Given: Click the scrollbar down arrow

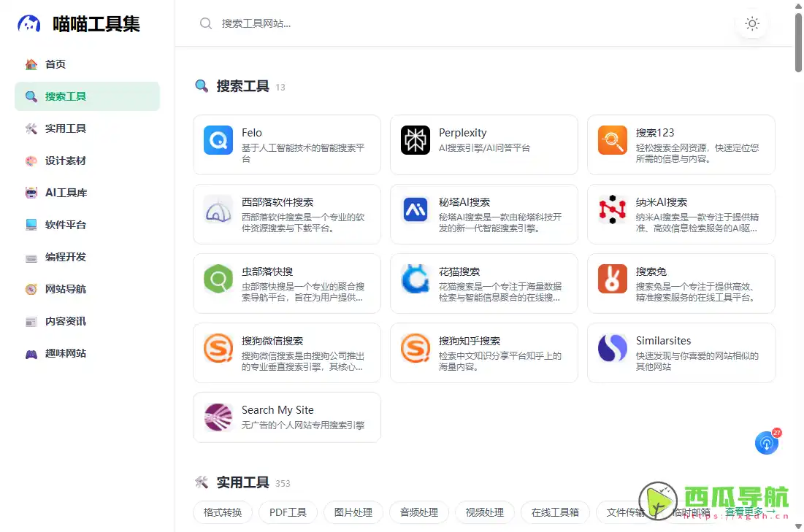Looking at the screenshot, I should click(x=798, y=526).
